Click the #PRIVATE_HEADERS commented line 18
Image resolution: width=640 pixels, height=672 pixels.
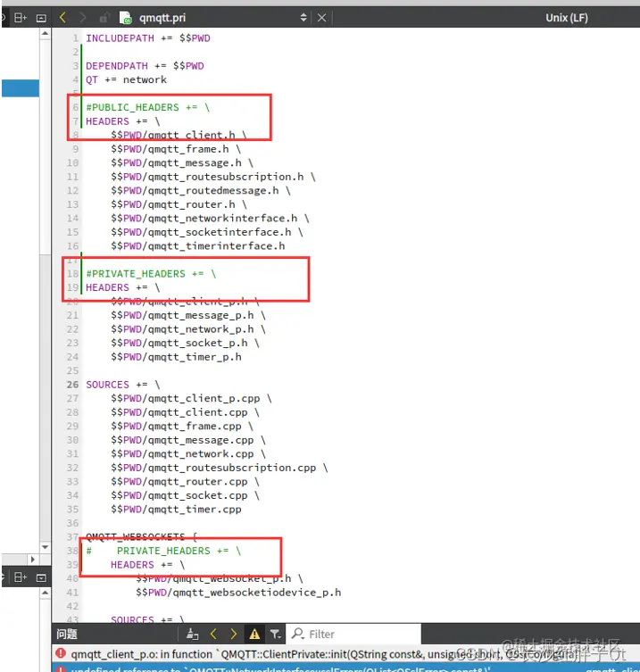pos(151,274)
